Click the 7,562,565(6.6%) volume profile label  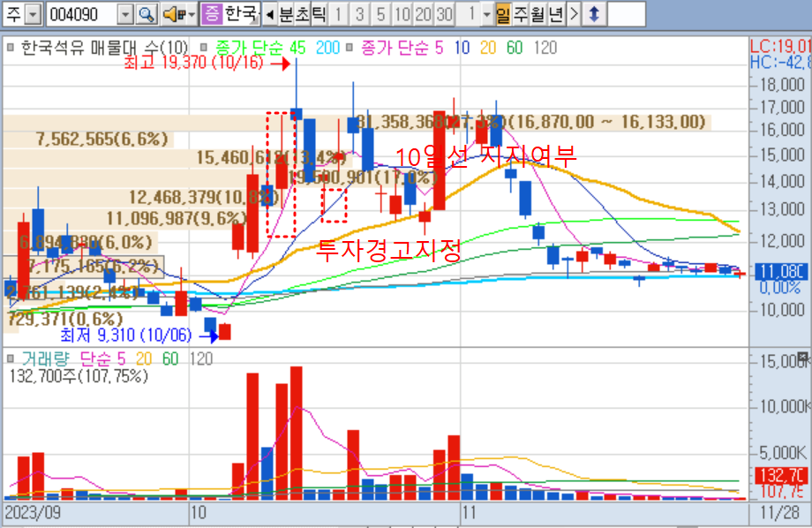pos(102,139)
